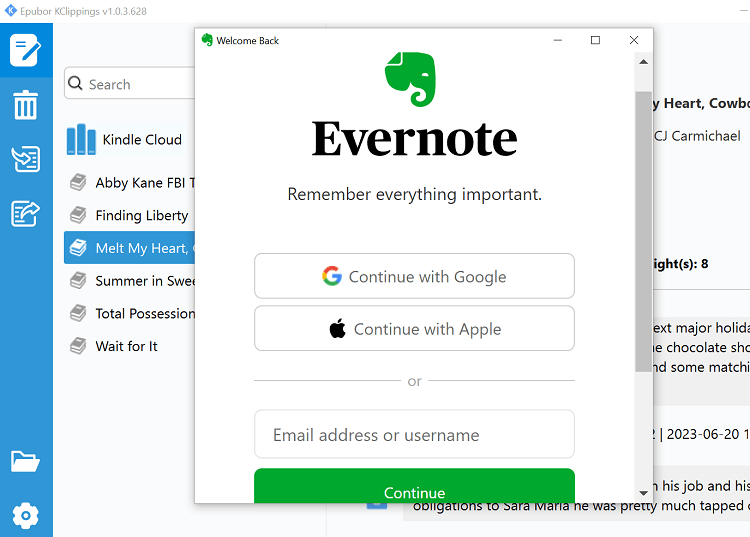Click the book icon beside Finding Liberty
Viewport: 750px width, 537px height.
[78, 215]
